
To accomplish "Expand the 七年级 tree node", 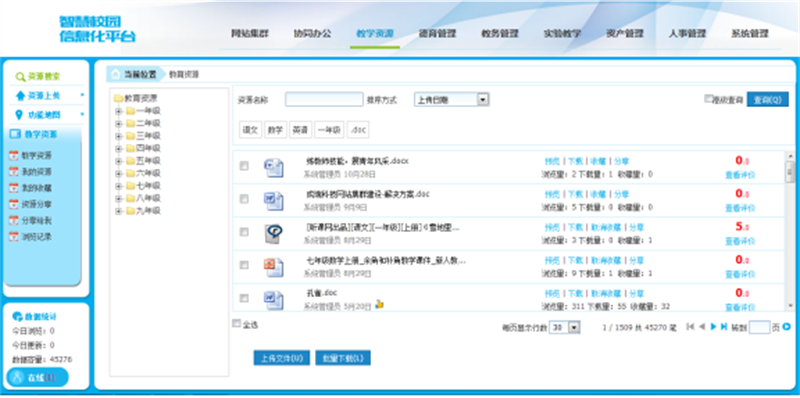I will coord(119,186).
